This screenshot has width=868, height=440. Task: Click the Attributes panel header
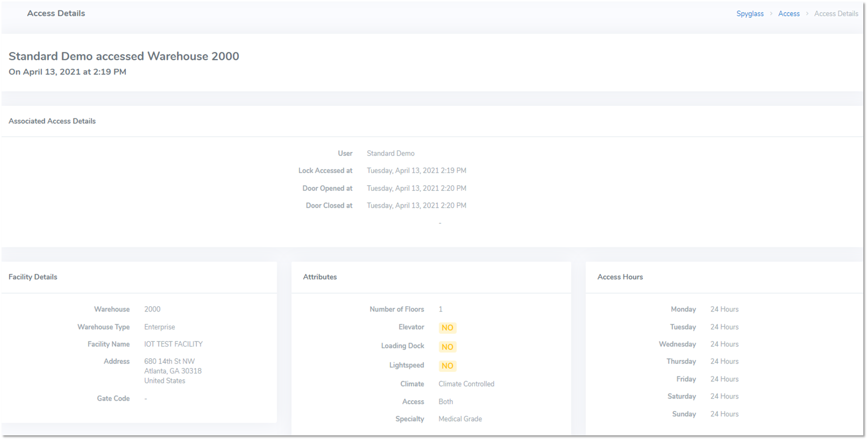point(320,277)
